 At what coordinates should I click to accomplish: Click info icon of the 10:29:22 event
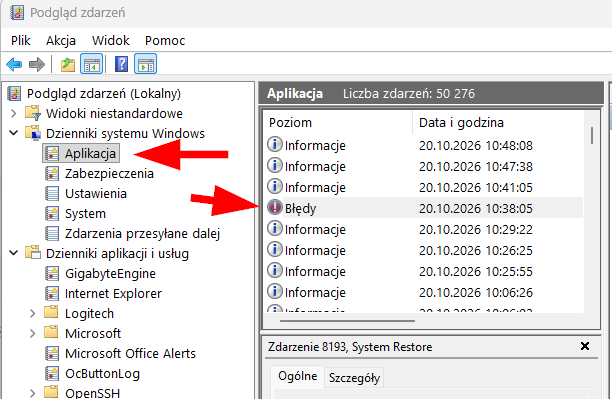(x=275, y=228)
